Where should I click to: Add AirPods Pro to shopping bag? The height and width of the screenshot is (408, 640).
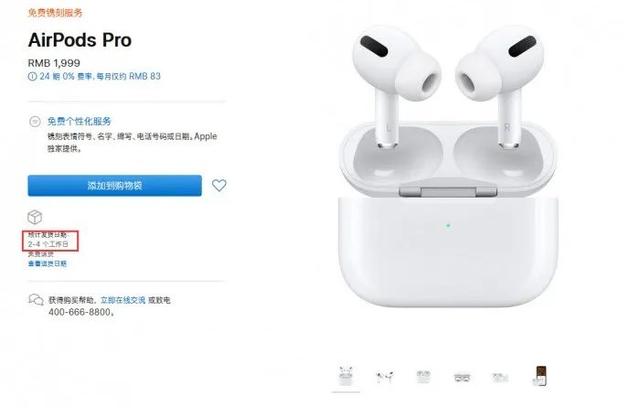[115, 186]
